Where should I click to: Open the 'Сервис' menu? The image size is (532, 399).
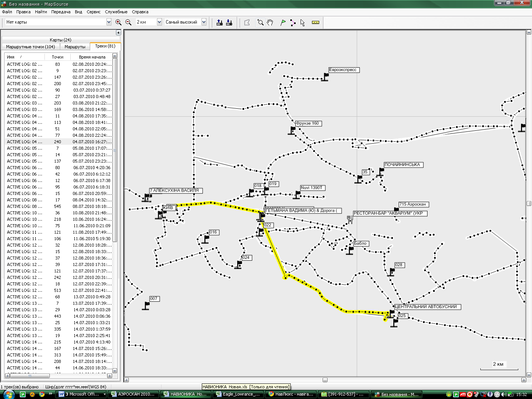pos(93,12)
